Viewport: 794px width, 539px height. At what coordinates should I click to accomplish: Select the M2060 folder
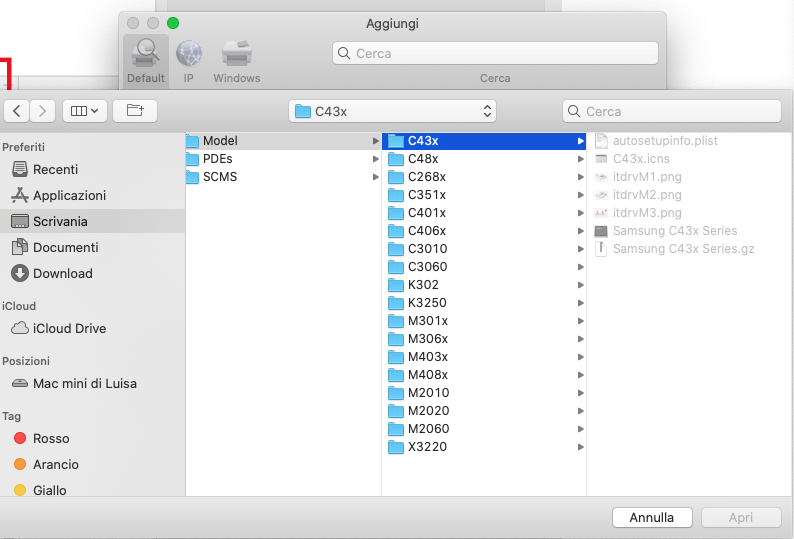[x=484, y=429]
